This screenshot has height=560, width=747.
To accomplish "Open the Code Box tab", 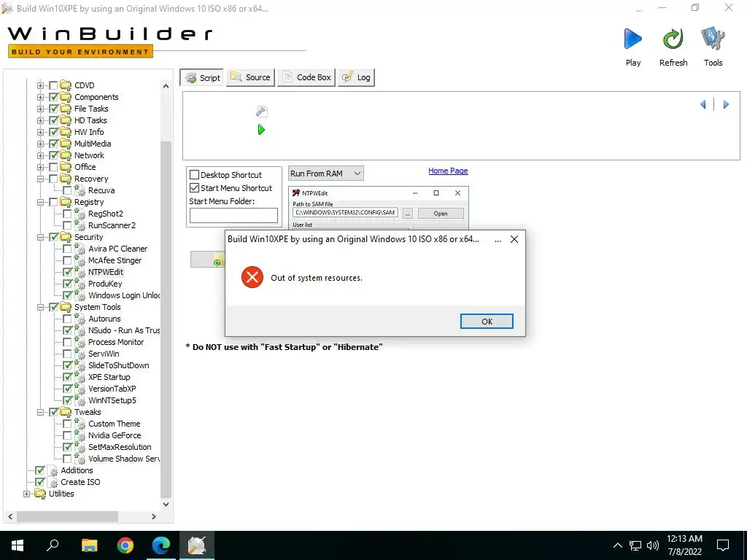I will coord(306,77).
